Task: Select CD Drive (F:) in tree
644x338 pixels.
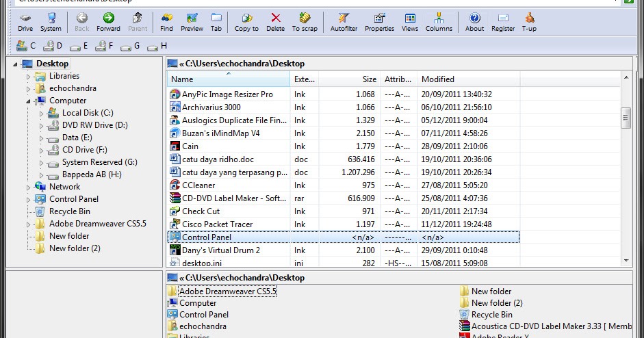Action: click(85, 149)
